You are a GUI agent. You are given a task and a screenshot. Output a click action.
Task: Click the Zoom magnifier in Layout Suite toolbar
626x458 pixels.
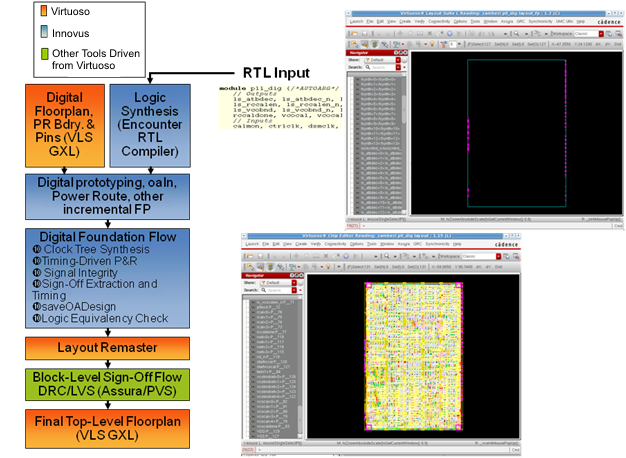(517, 34)
